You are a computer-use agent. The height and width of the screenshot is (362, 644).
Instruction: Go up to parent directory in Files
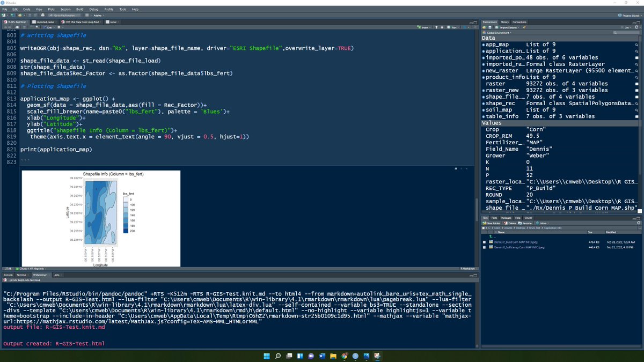coord(491,237)
